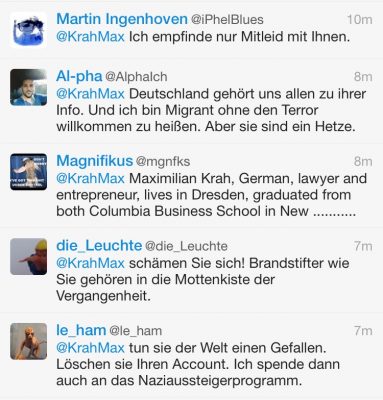Screen dimensions: 383x400
Task: Open @KrahMax mention in le_ham's tweet
Action: coord(90,348)
